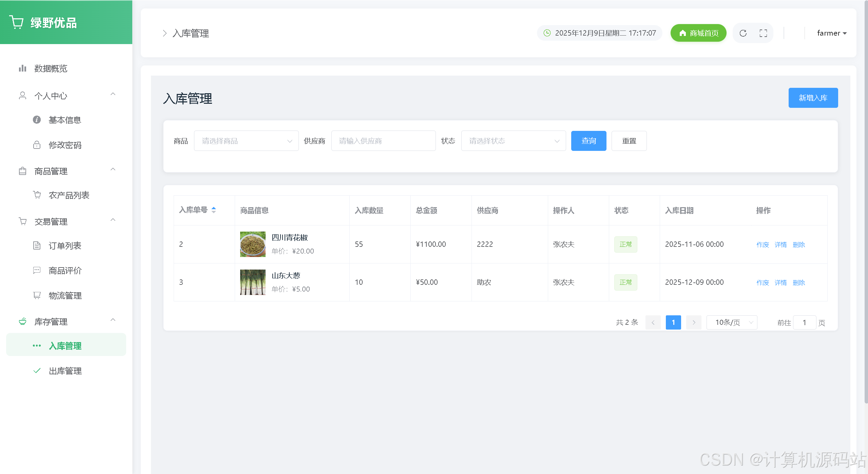Click the 请输入供应商 input field
The image size is (868, 474).
click(x=383, y=141)
